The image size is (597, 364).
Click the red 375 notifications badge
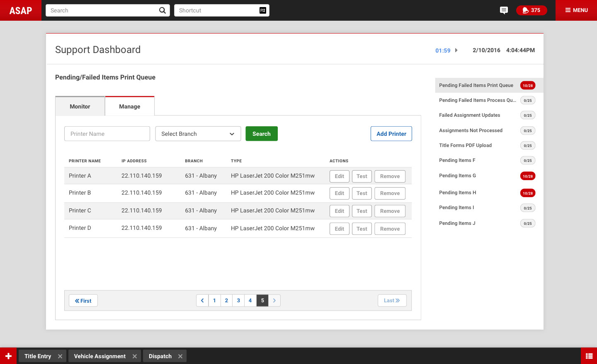tap(531, 10)
